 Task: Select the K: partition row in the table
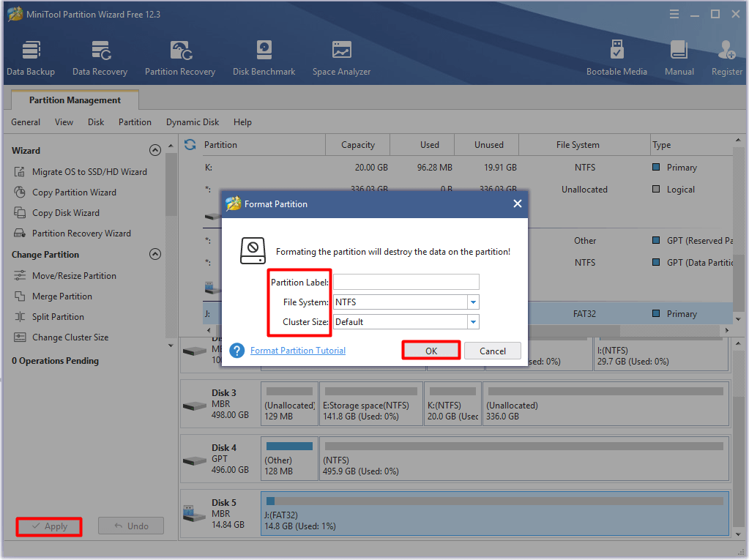tap(467, 168)
